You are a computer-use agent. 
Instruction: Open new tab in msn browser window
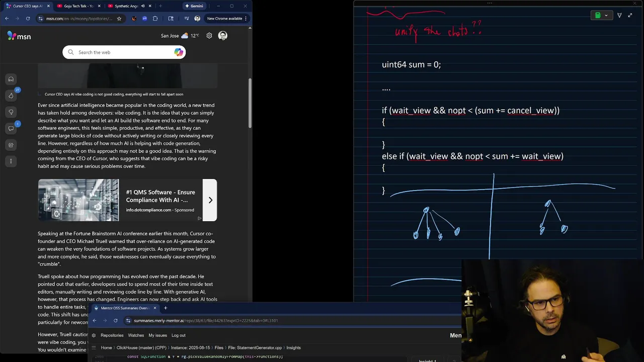click(160, 6)
